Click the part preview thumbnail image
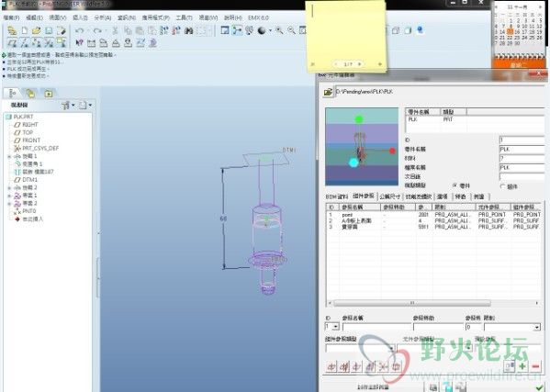This screenshot has width=550, height=392. click(x=362, y=147)
